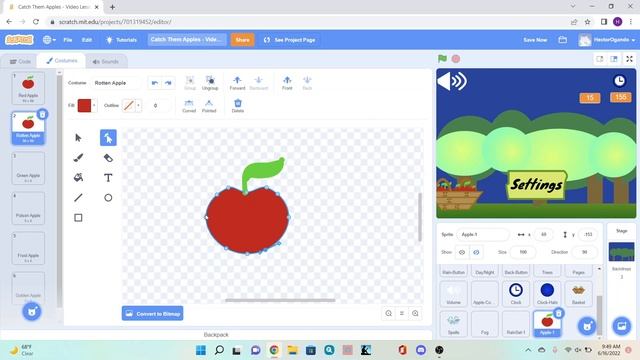Pick the Eraser tool

(x=108, y=158)
